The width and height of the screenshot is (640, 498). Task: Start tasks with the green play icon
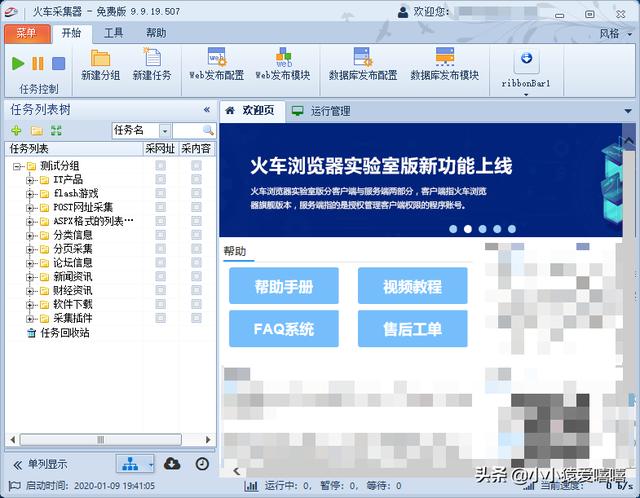click(18, 64)
